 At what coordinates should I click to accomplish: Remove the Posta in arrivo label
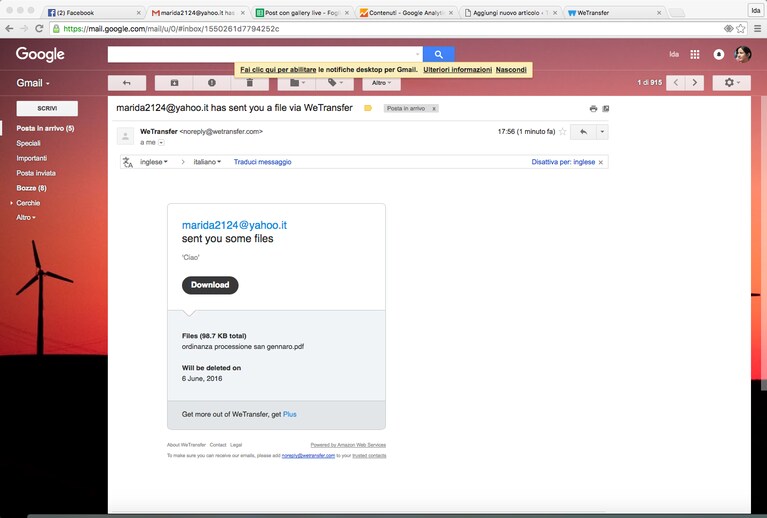coord(434,109)
